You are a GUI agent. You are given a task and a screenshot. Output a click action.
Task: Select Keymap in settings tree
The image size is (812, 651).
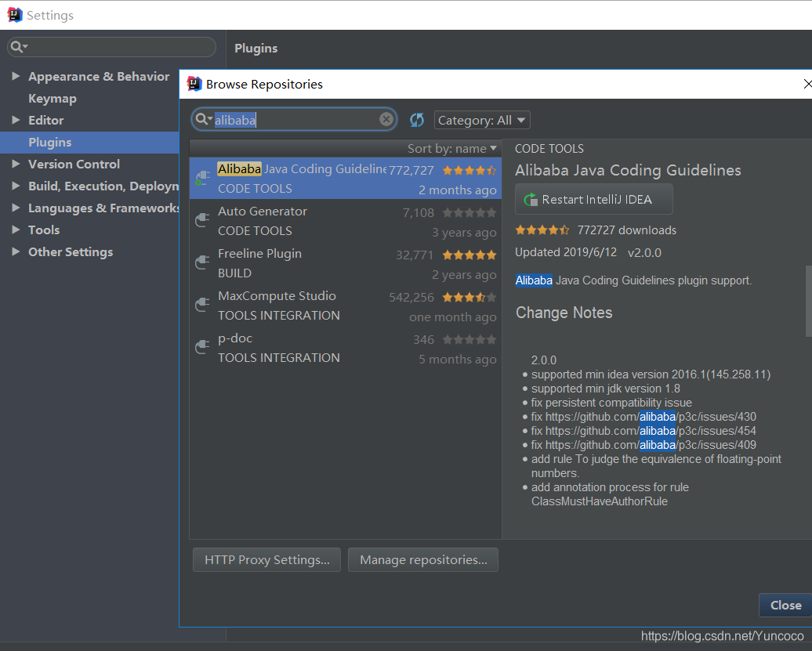[53, 99]
